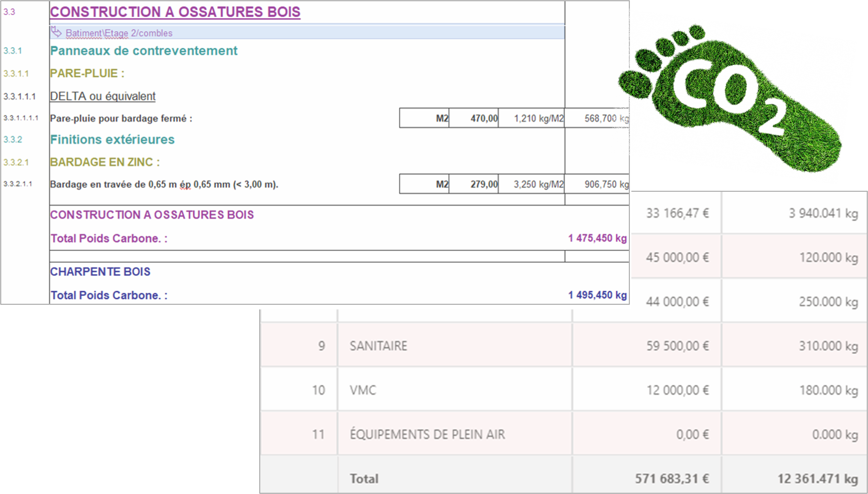Click row number 11 in the summary table
The height and width of the screenshot is (494, 868).
click(318, 434)
